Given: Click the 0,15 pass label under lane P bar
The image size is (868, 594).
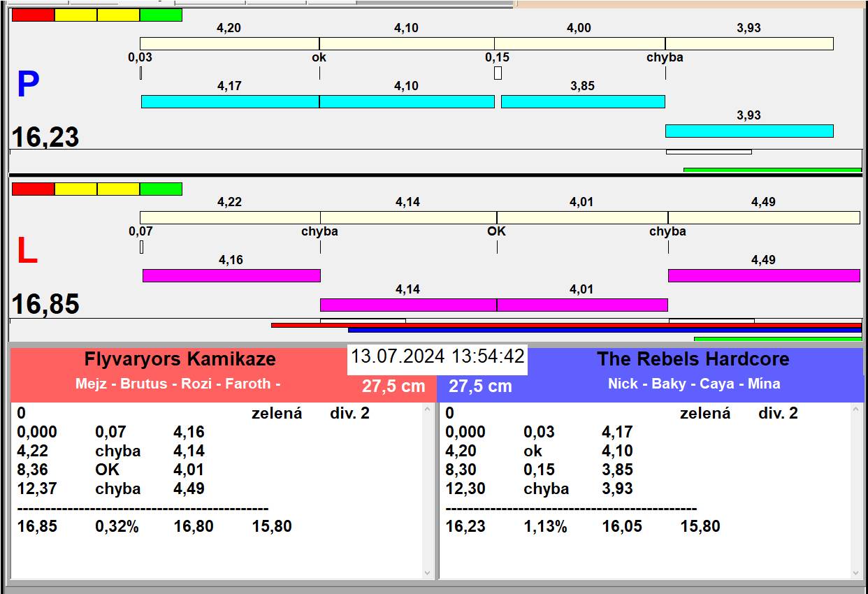Looking at the screenshot, I should click(x=498, y=57).
